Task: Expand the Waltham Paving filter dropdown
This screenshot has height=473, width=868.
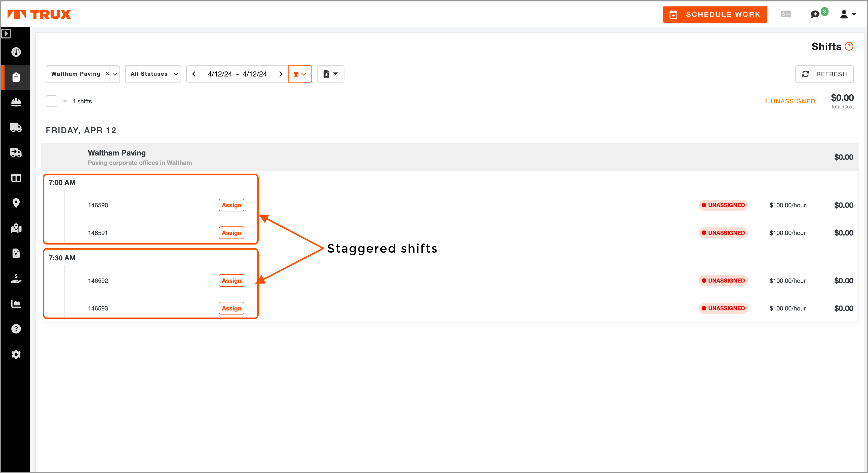Action: click(x=114, y=74)
